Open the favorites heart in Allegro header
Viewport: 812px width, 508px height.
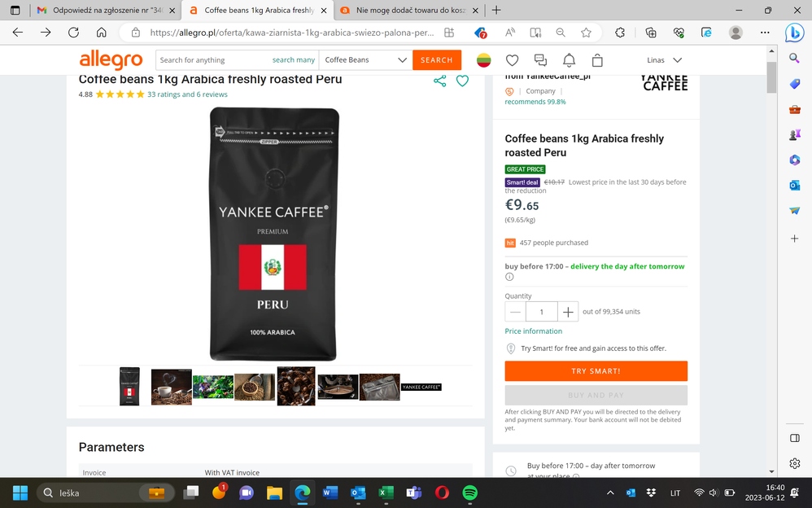point(512,60)
